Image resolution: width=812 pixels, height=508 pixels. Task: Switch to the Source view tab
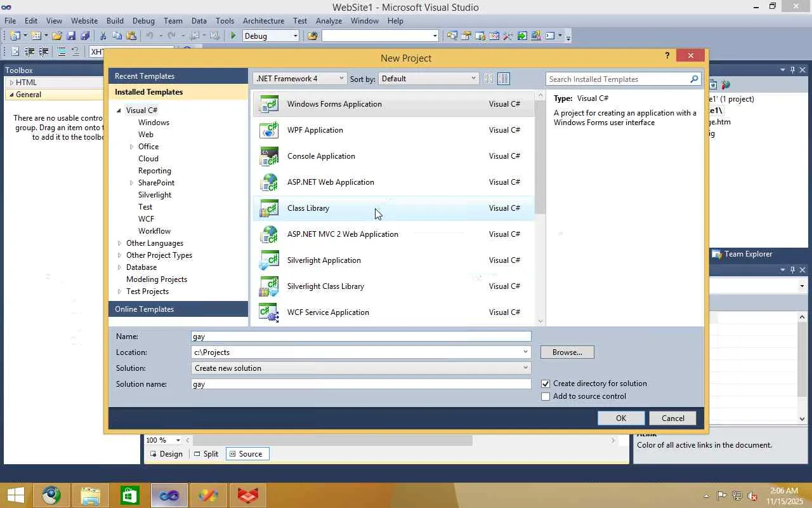pos(246,454)
